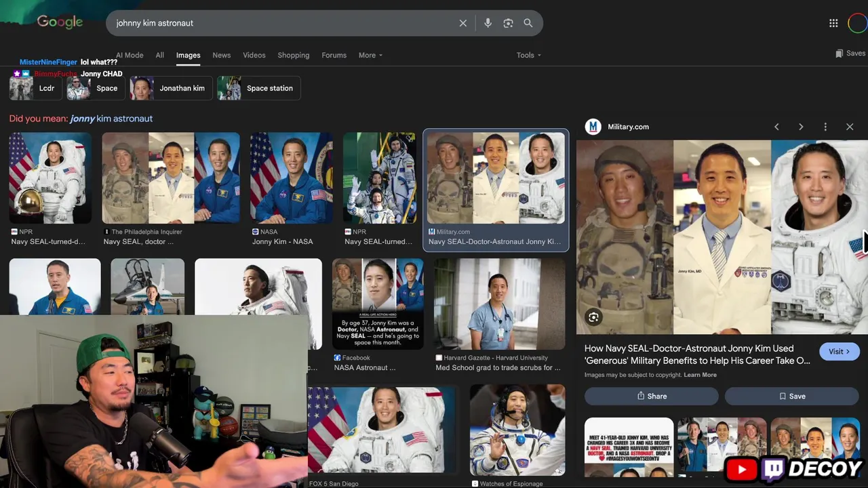The image size is (868, 488).
Task: Search inside image with lens overlay icon
Action: (x=593, y=317)
